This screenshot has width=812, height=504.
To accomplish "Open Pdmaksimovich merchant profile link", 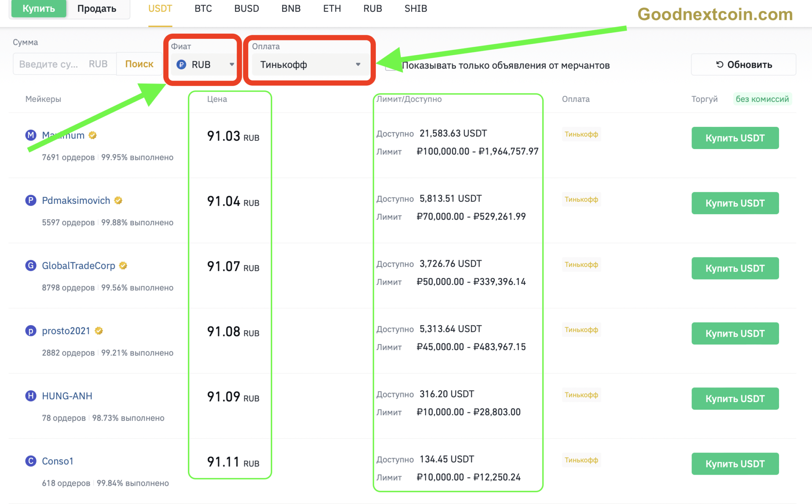I will coord(76,200).
